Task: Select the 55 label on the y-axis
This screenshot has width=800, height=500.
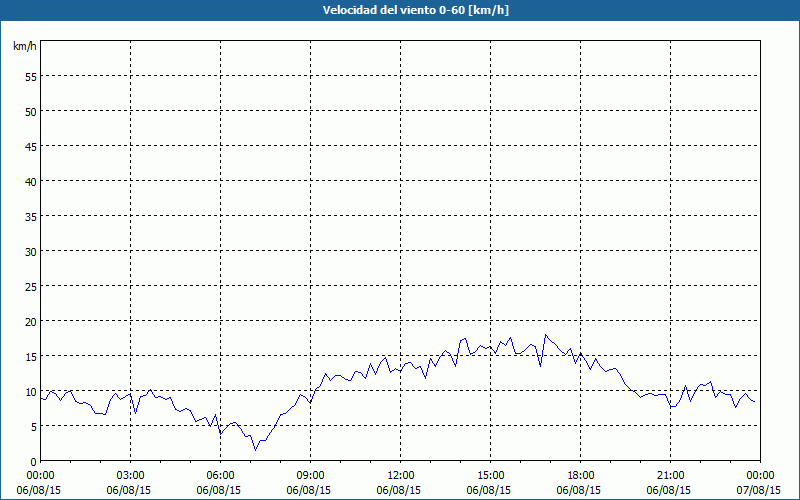Action: point(31,76)
